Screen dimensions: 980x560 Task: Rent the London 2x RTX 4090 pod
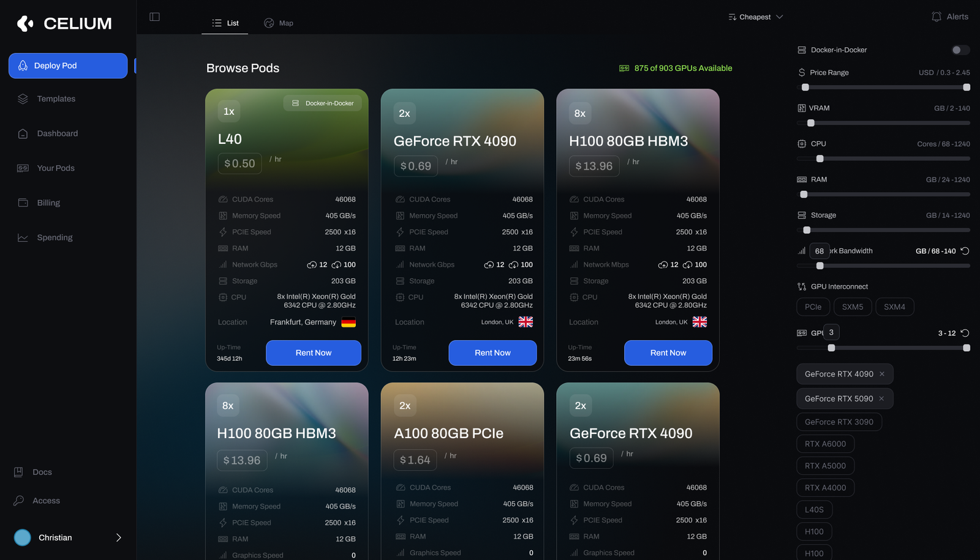click(x=492, y=353)
